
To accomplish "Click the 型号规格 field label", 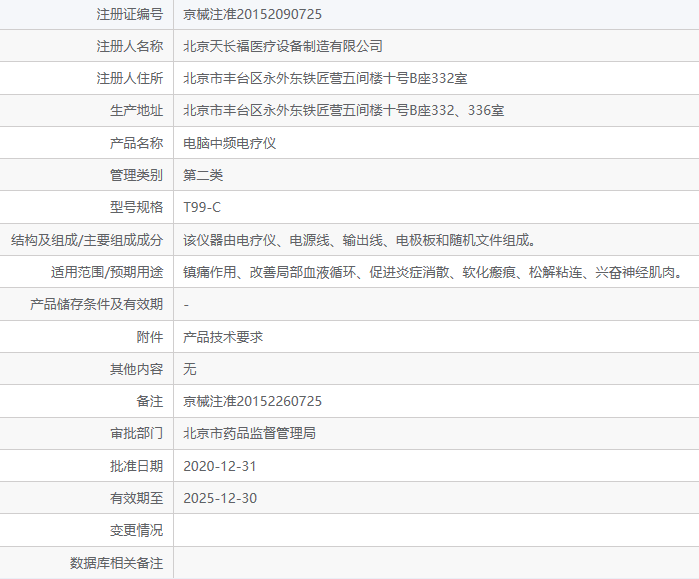I will click(x=136, y=207).
